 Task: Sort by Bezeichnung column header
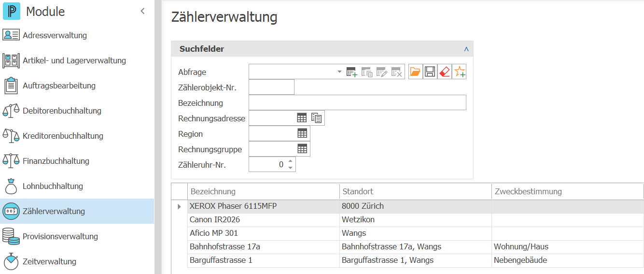click(x=264, y=191)
